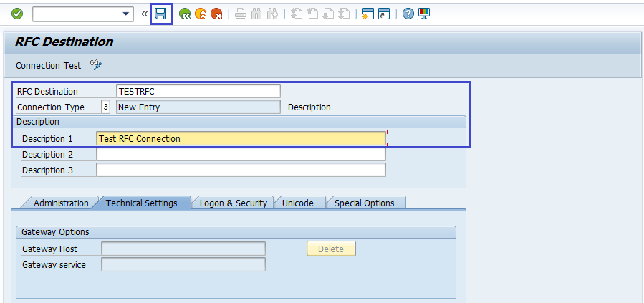Click the red Cancel icon
The image size is (644, 303).
[216, 14]
